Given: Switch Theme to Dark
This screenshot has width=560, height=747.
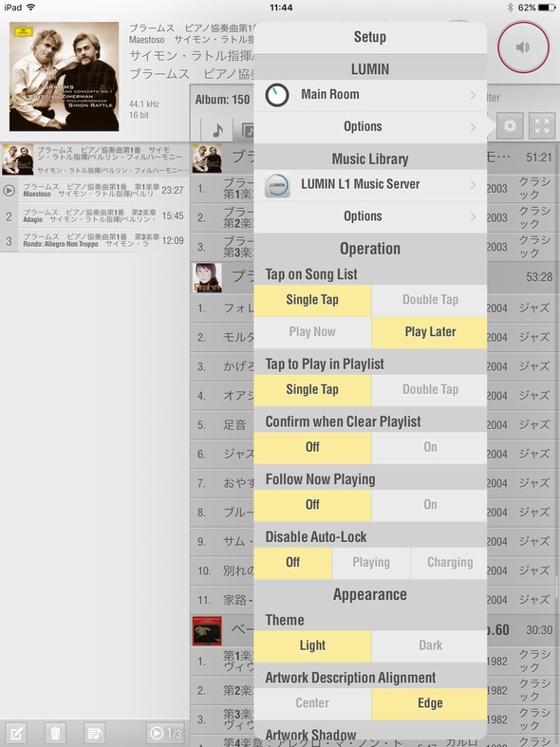Looking at the screenshot, I should (430, 646).
